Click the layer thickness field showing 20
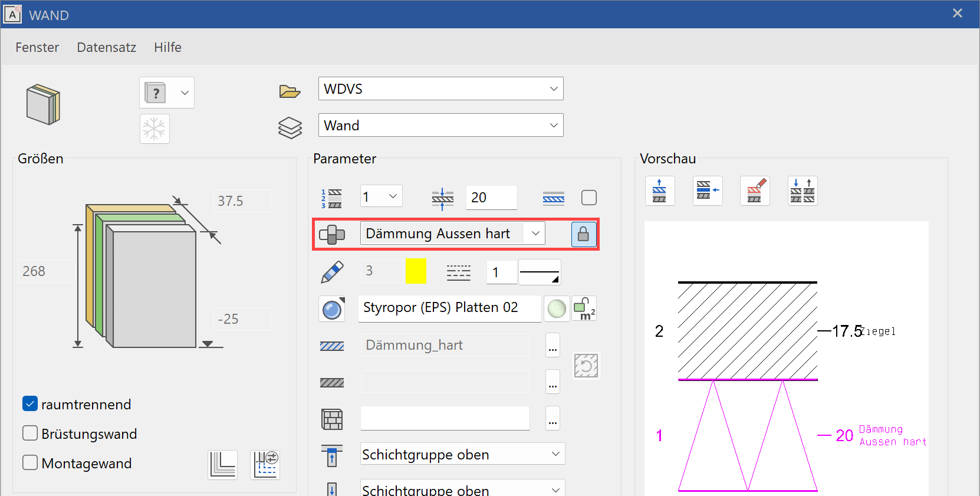The image size is (980, 496). tap(491, 198)
